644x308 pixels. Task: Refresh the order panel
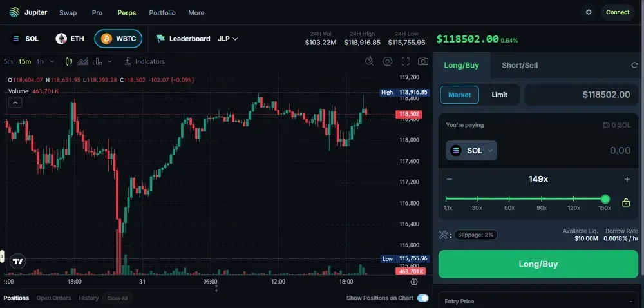click(x=634, y=65)
